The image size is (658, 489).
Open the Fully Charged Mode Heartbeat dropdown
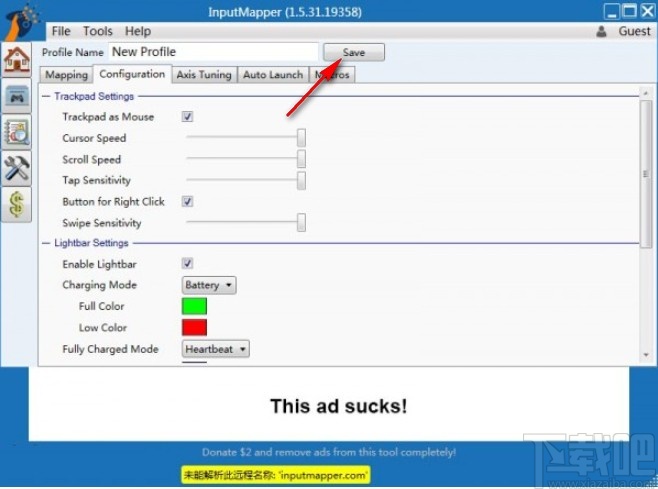pyautogui.click(x=216, y=349)
